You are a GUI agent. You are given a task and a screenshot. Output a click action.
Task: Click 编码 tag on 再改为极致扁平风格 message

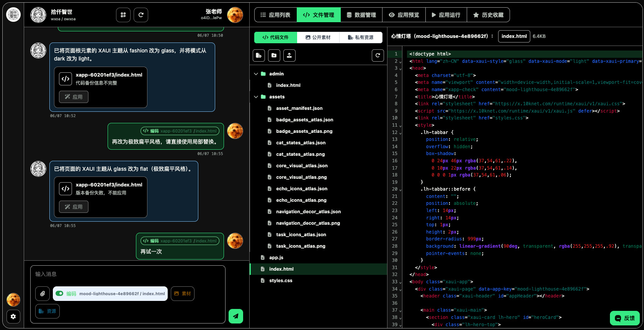[180, 131]
